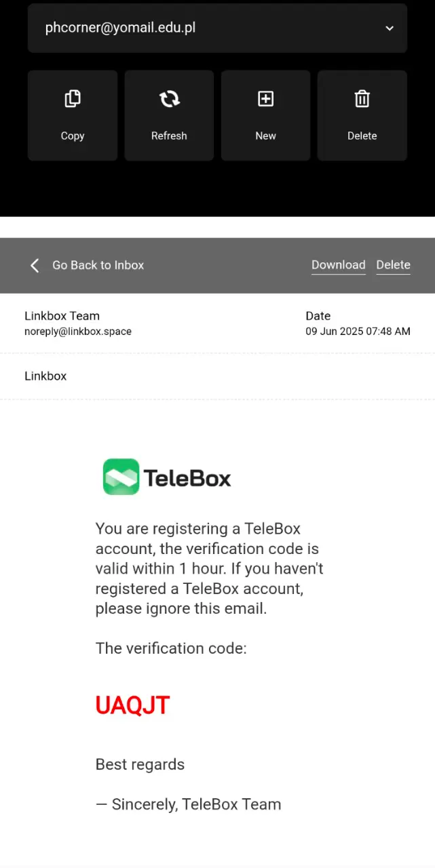The height and width of the screenshot is (868, 435).
Task: Click the red UAQJT verification code
Action: pyautogui.click(x=132, y=705)
